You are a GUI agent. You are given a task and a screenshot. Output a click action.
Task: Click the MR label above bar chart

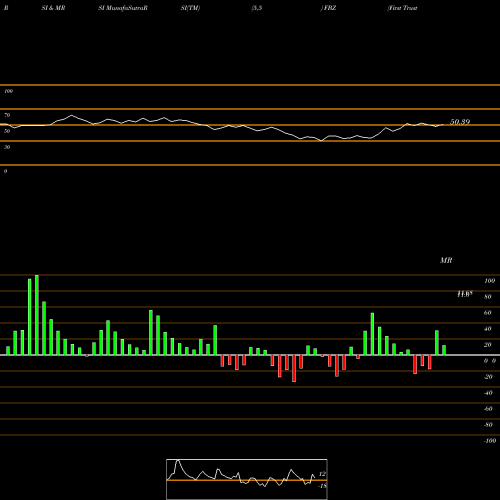click(446, 260)
